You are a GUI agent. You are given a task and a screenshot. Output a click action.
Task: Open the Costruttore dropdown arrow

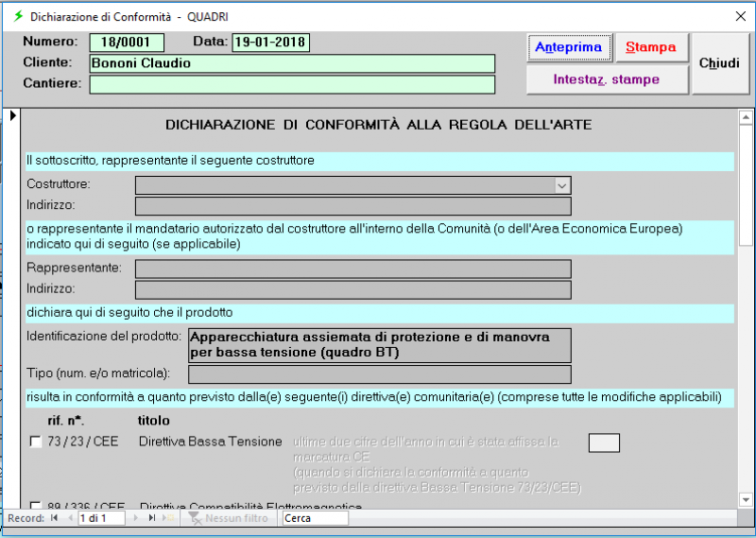[x=561, y=185]
